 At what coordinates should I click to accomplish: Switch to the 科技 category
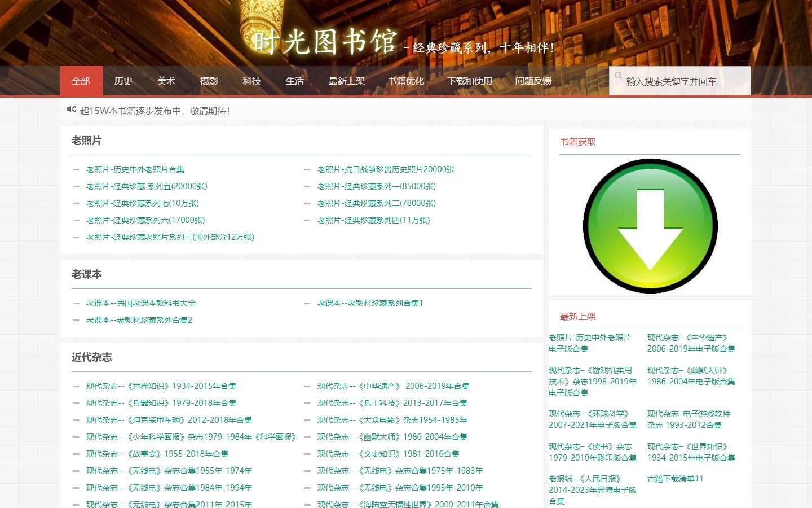pos(252,81)
